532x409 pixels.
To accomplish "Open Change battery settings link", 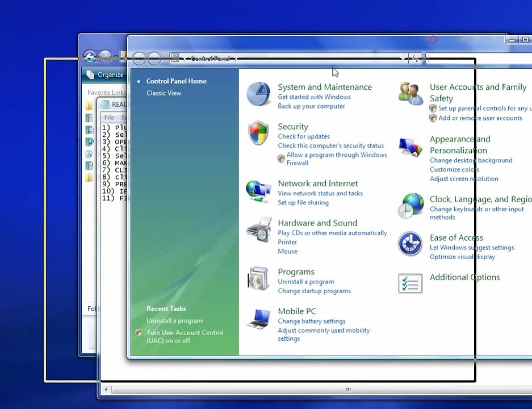I will click(x=311, y=321).
